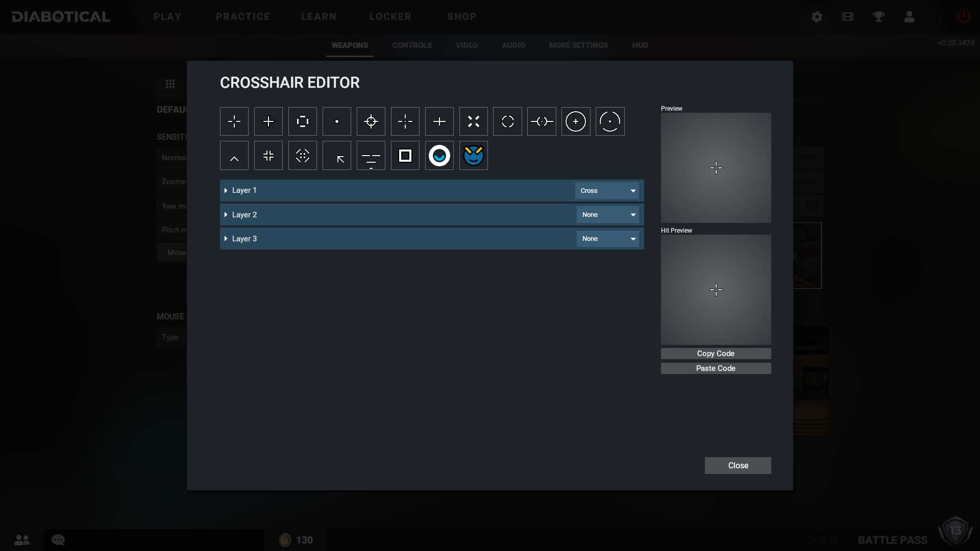The width and height of the screenshot is (980, 551).
Task: Select the Diabotical mascot crosshair icon
Action: [473, 156]
